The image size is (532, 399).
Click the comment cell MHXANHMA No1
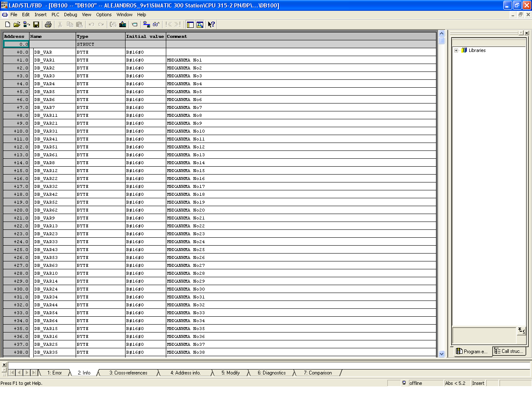pyautogui.click(x=301, y=60)
